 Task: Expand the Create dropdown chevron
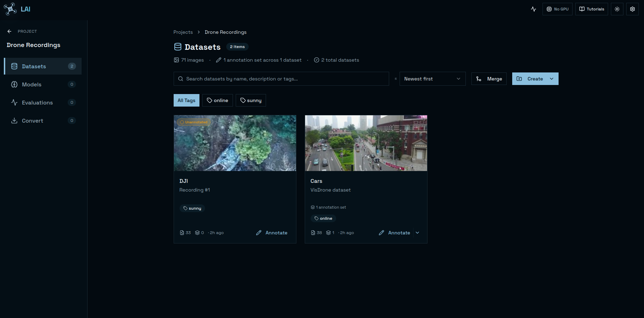click(x=552, y=79)
